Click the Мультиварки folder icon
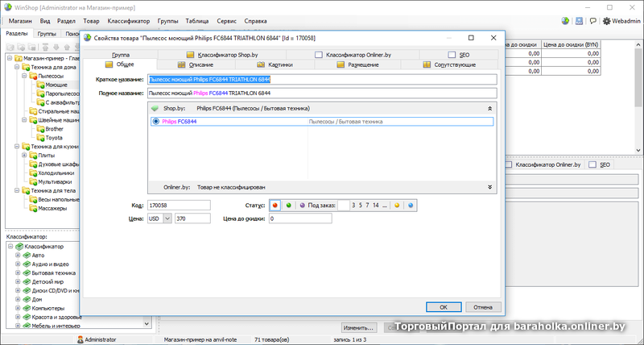This screenshot has height=345, width=644. [x=33, y=181]
